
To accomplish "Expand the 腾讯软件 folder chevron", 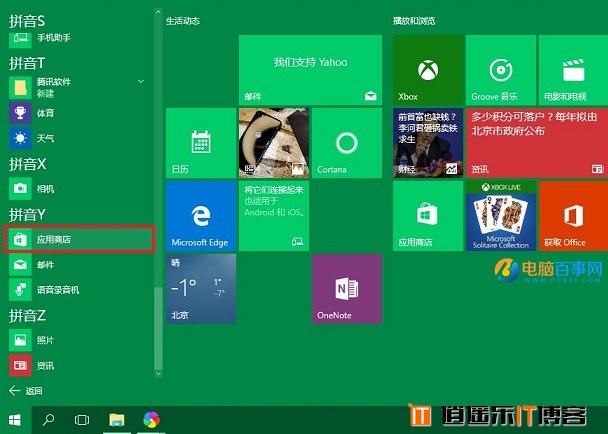I will [141, 81].
